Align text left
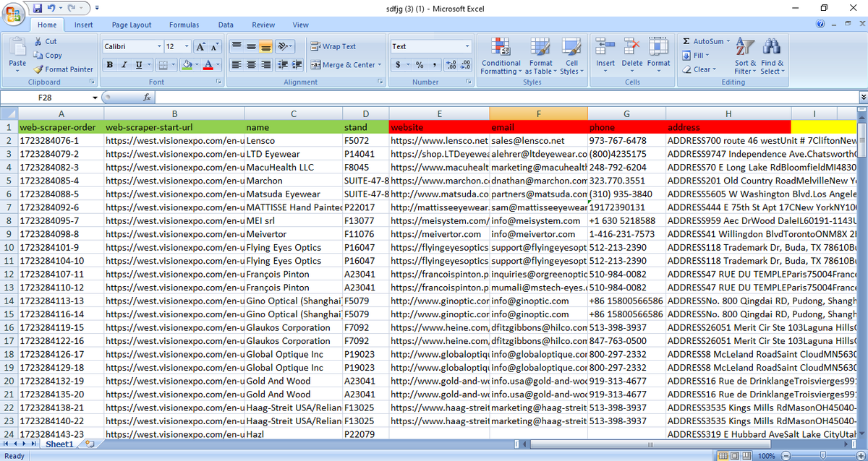The width and height of the screenshot is (868, 461). pos(236,65)
